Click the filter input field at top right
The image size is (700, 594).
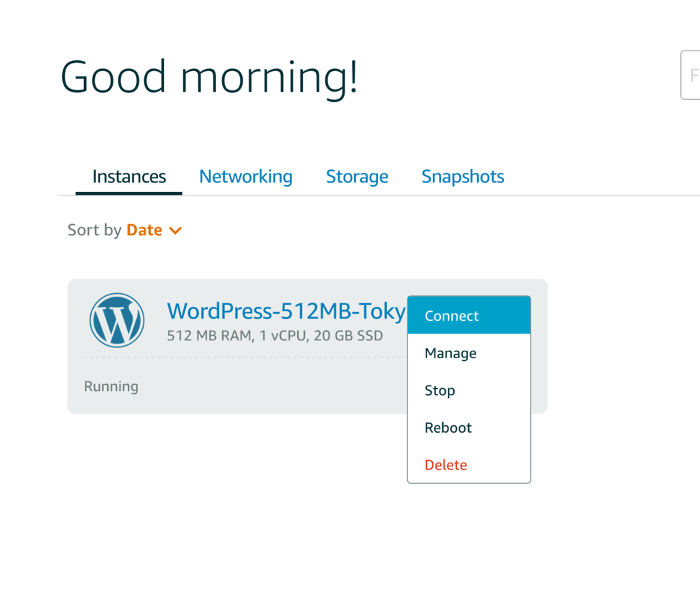(x=690, y=75)
